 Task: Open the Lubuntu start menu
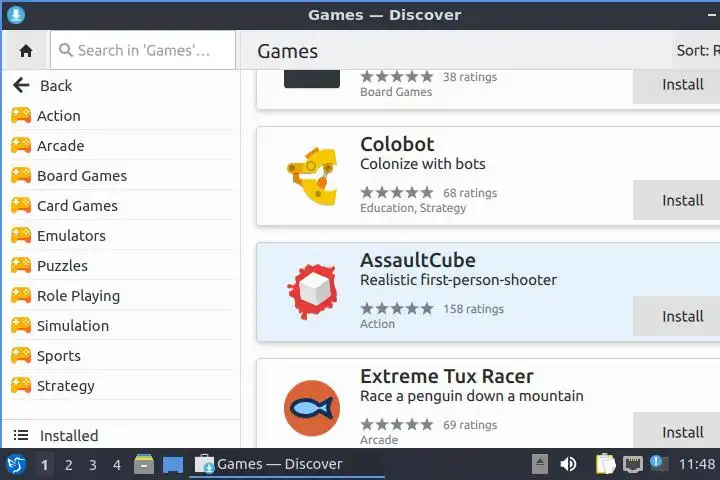[16, 464]
